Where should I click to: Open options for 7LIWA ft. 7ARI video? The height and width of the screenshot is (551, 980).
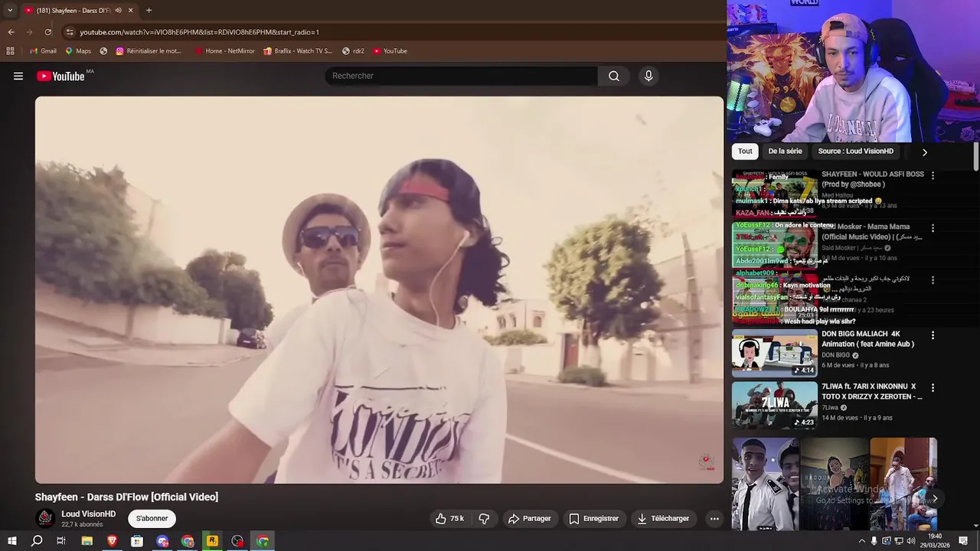933,388
